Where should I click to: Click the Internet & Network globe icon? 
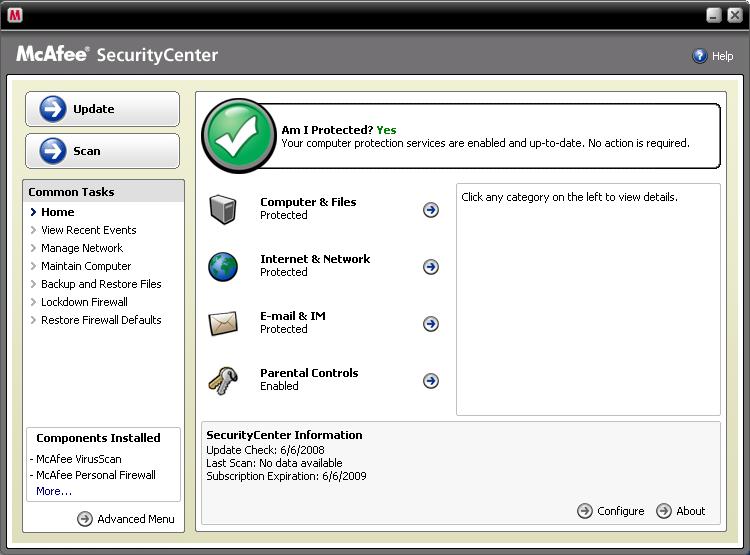point(222,266)
